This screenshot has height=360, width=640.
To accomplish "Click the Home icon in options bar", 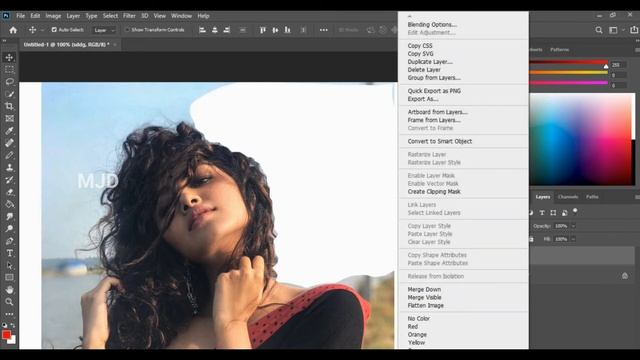I will point(13,30).
